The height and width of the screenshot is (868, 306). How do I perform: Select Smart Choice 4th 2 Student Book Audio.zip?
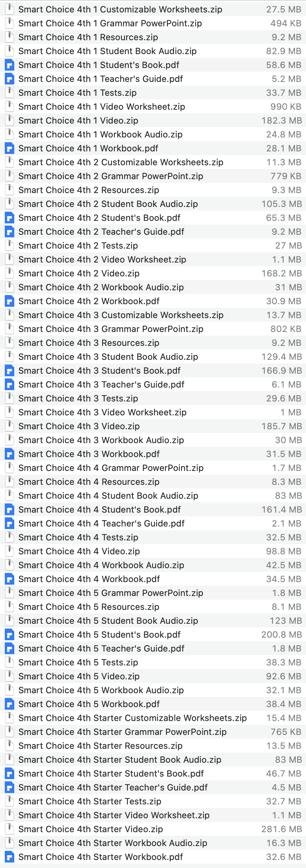[108, 204]
